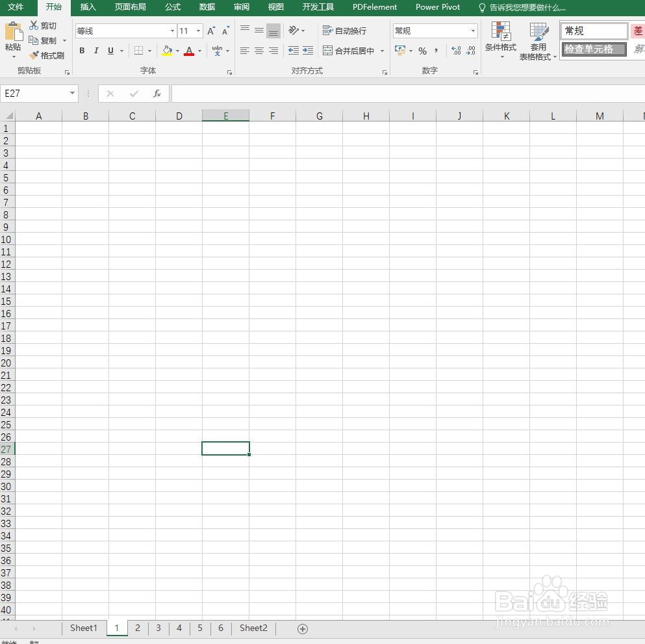Open the File (文件) tab
645x644 pixels.
[16, 7]
